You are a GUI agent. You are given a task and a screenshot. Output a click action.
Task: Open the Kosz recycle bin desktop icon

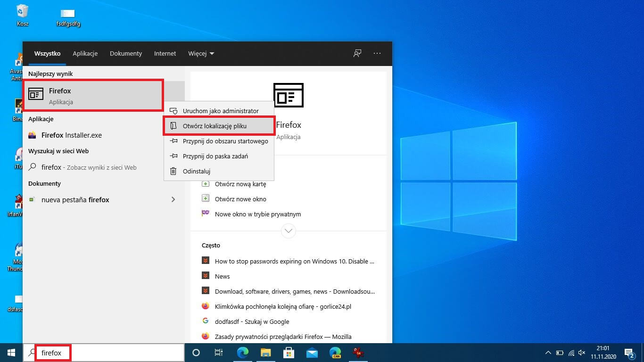[22, 15]
